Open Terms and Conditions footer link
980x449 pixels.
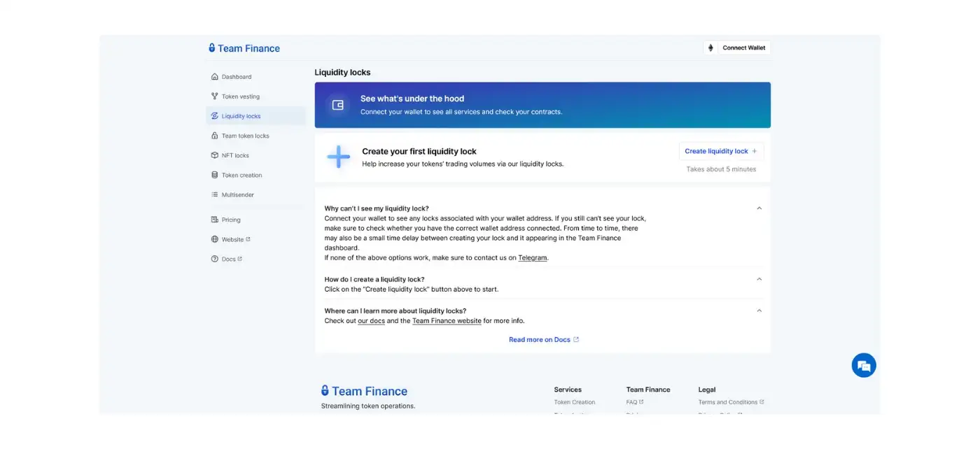727,402
